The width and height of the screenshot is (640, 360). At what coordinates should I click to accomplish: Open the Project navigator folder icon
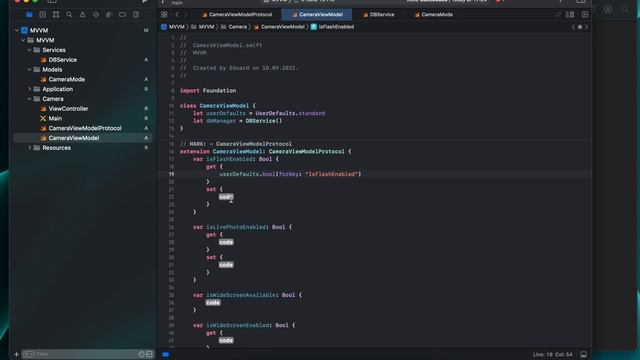pos(29,15)
